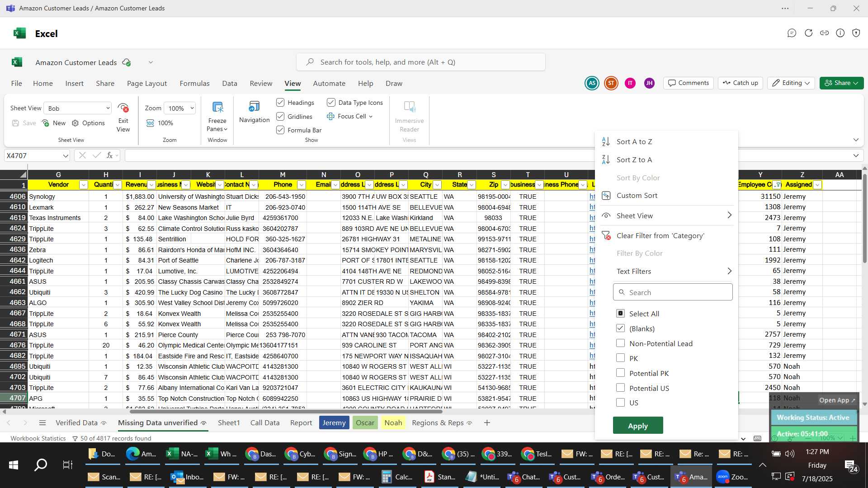The width and height of the screenshot is (868, 488).
Task: Open the Automate ribbon tab
Action: click(x=329, y=84)
